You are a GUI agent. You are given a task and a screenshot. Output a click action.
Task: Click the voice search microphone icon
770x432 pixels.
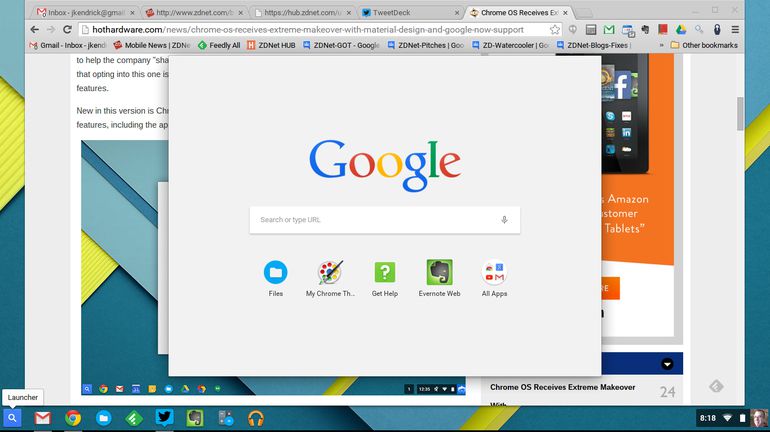(504, 220)
